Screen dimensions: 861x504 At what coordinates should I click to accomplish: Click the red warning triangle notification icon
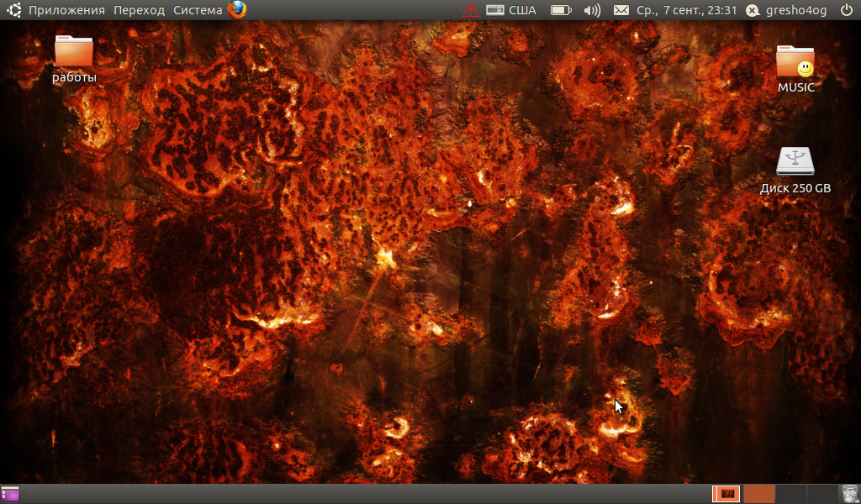click(x=471, y=10)
